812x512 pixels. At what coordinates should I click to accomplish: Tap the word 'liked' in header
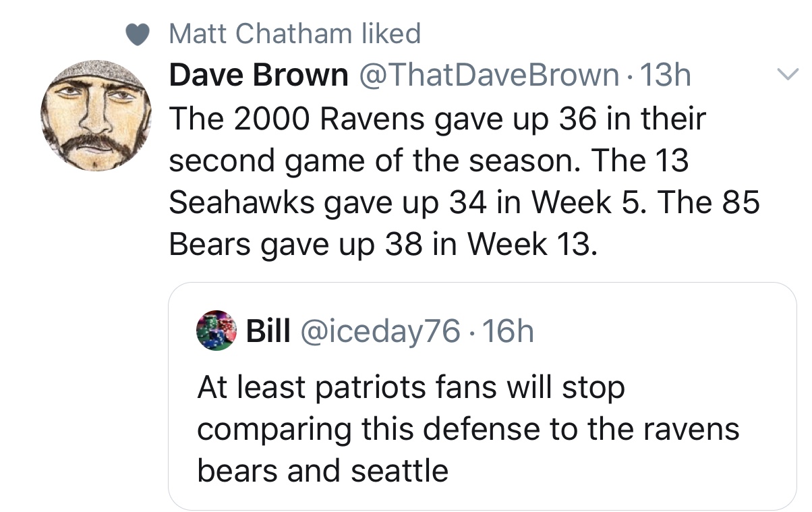(x=391, y=34)
